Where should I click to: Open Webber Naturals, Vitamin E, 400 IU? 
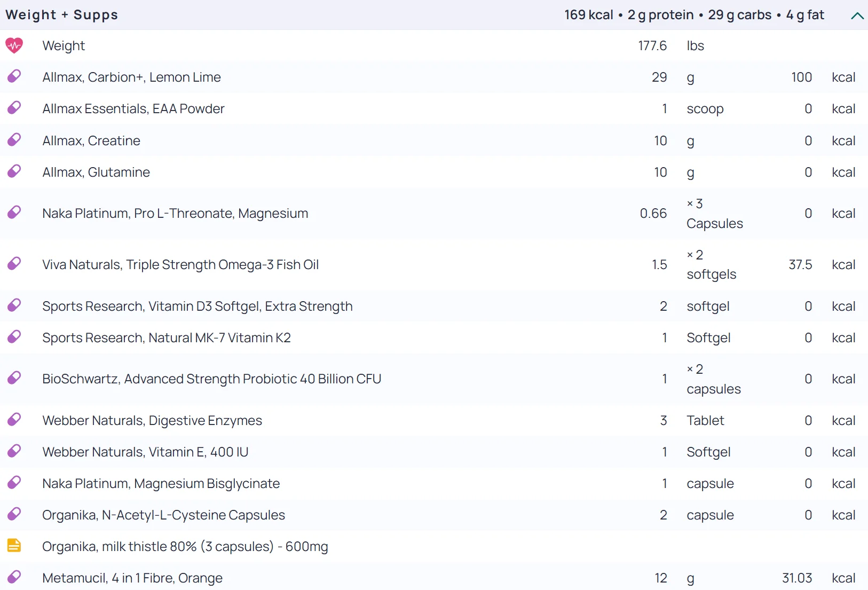145,452
